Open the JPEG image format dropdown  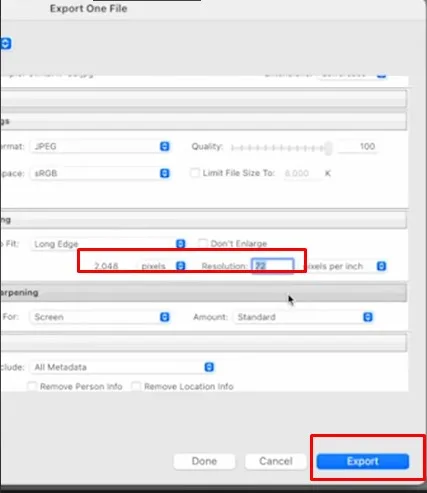[x=100, y=146]
